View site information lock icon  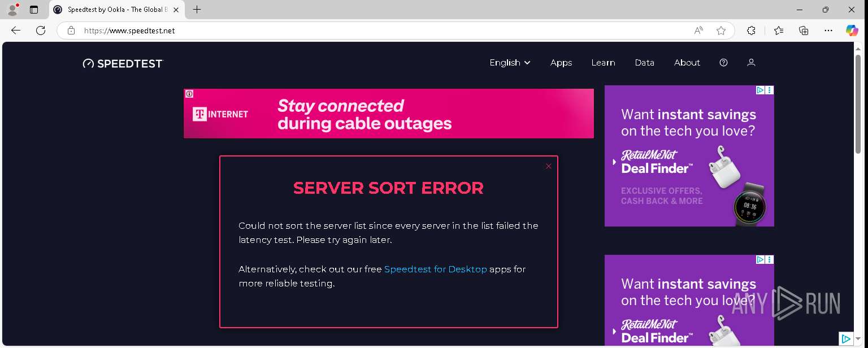pyautogui.click(x=71, y=31)
